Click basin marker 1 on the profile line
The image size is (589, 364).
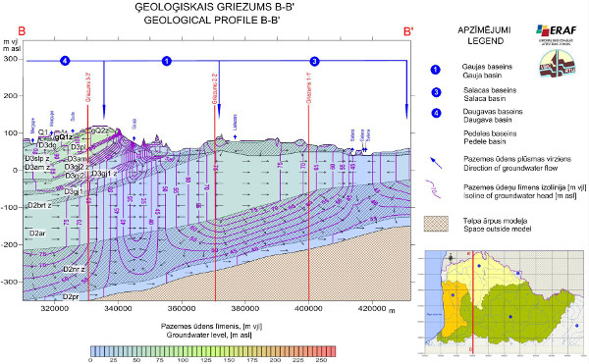[167, 61]
